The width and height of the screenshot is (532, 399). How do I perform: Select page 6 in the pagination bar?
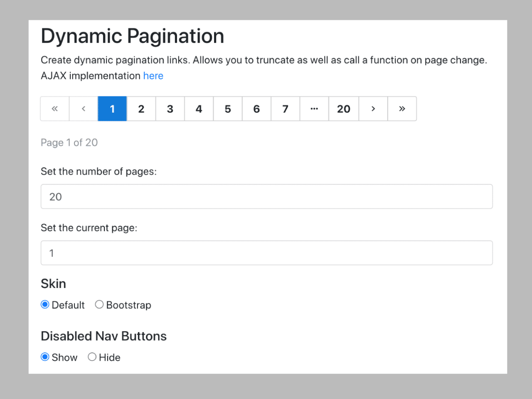point(256,108)
